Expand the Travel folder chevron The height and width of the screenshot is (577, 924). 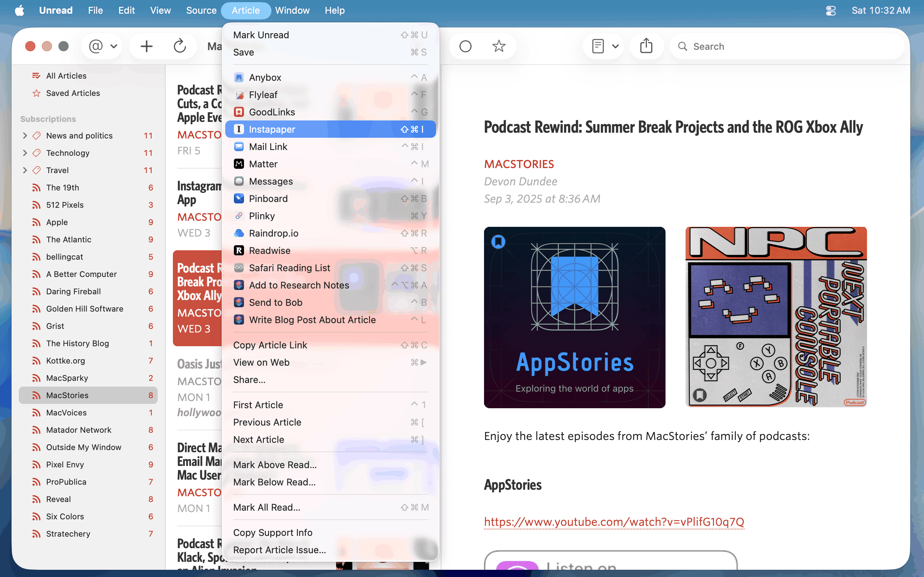click(x=25, y=170)
